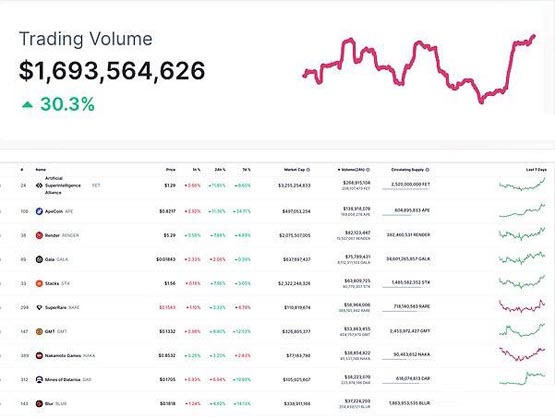Sort by the 24h % column header
555x418 pixels.
point(220,170)
